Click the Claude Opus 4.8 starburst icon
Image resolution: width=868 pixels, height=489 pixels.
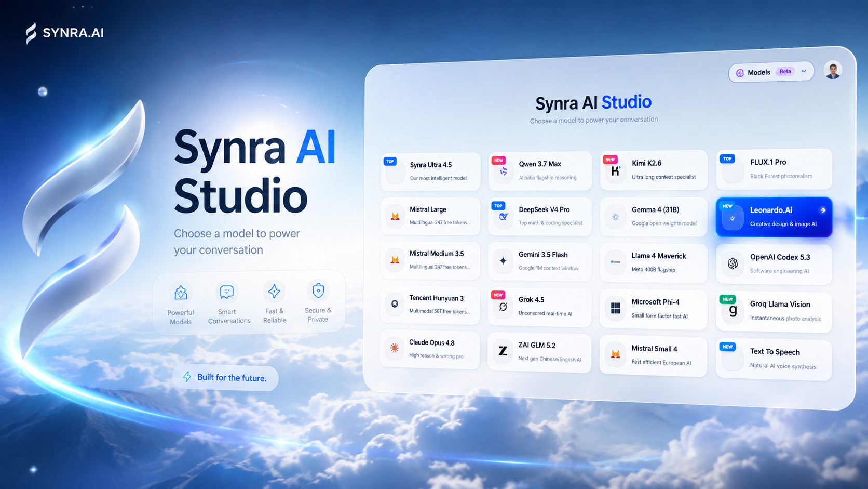pos(395,348)
